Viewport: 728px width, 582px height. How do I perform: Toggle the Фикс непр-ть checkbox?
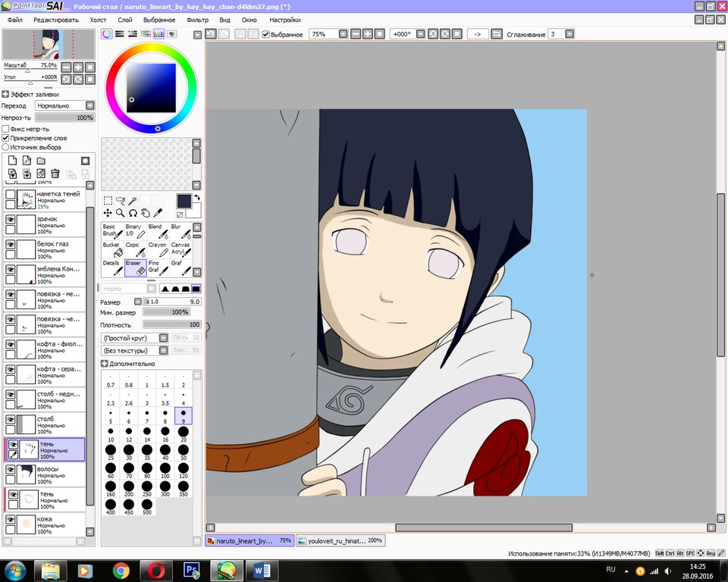pos(5,129)
